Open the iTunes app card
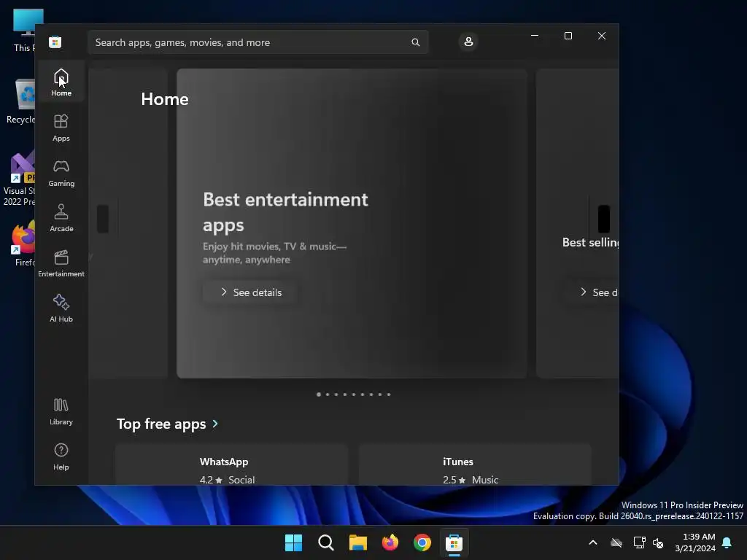 474,464
